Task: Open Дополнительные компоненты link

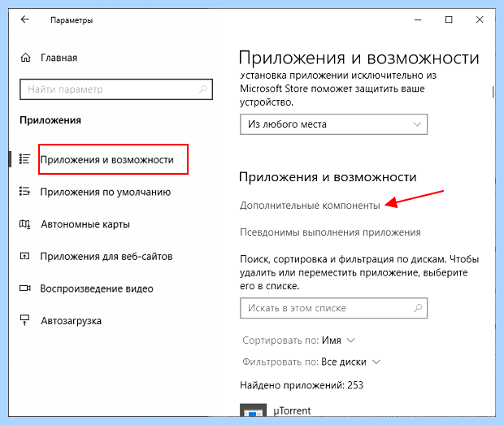Action: [x=310, y=206]
